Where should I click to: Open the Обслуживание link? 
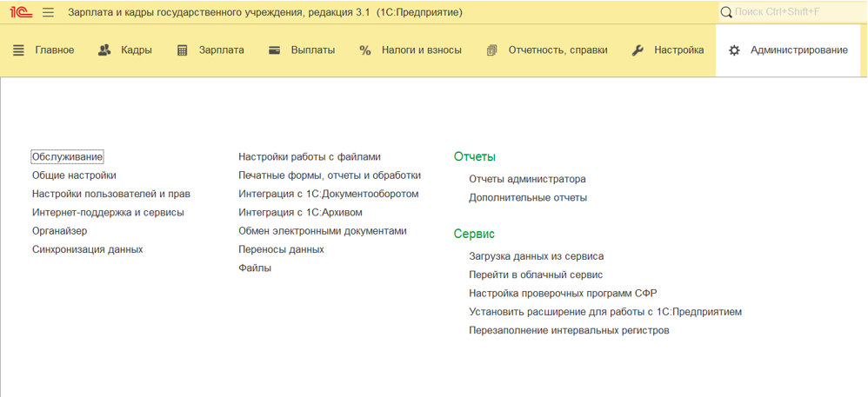(x=68, y=157)
